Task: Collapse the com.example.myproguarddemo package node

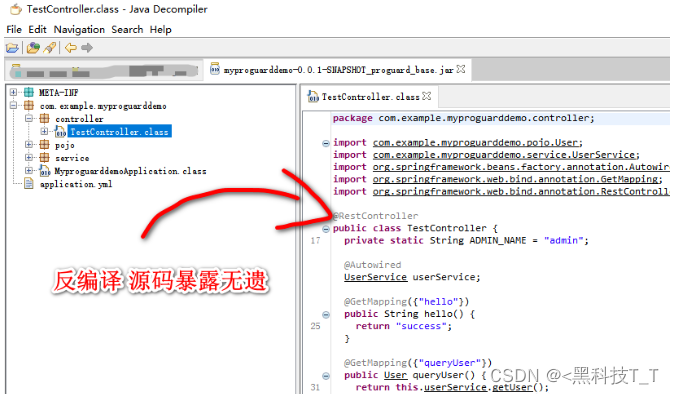Action: 13,105
